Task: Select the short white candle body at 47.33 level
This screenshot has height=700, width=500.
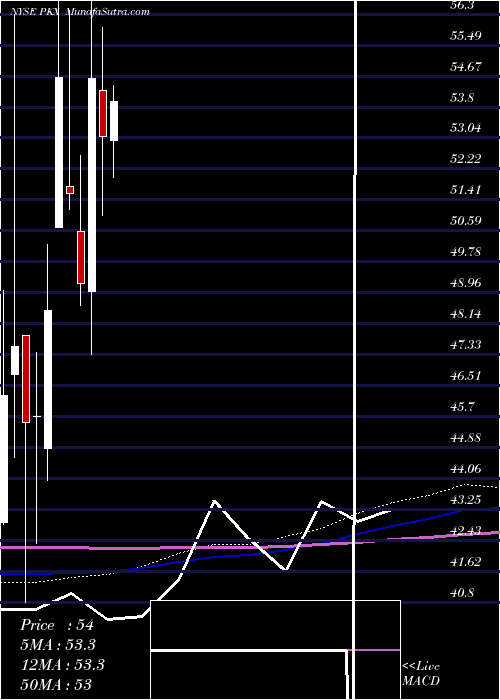Action: 15,360
